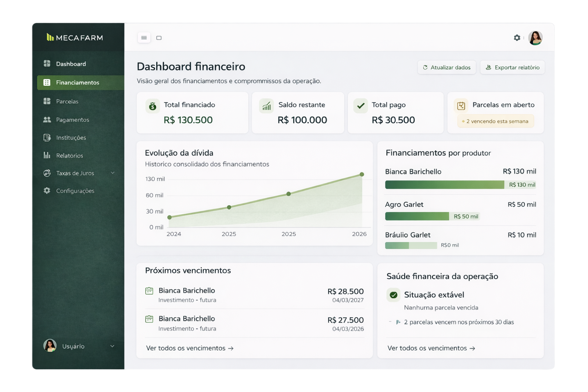Click the R$ 100.000 saldo restante value
The width and height of the screenshot is (588, 392).
tap(302, 120)
